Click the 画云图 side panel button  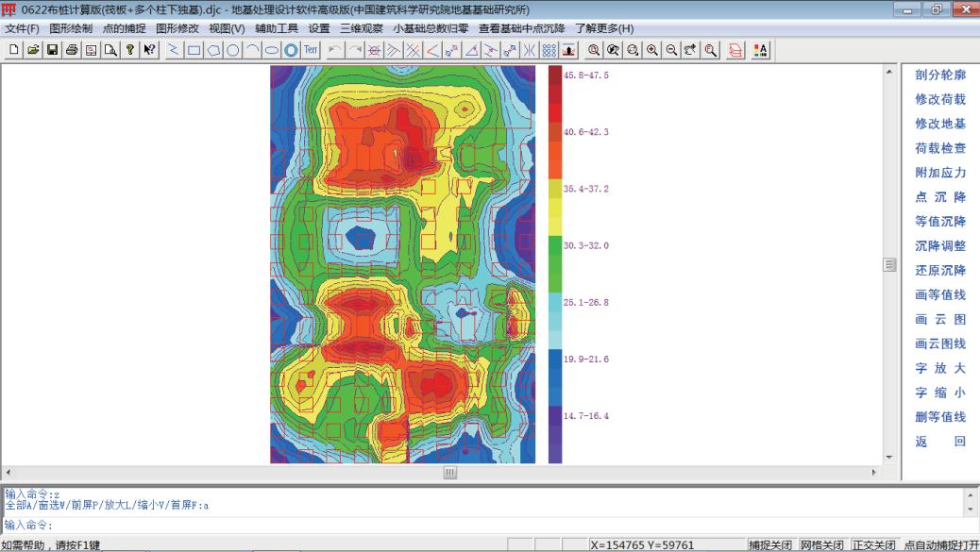pos(939,319)
